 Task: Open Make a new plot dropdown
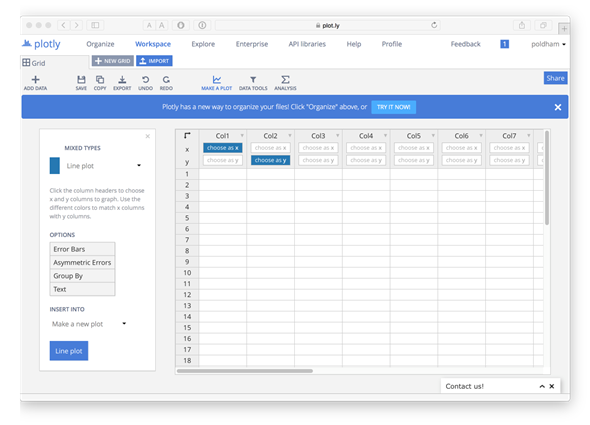88,324
